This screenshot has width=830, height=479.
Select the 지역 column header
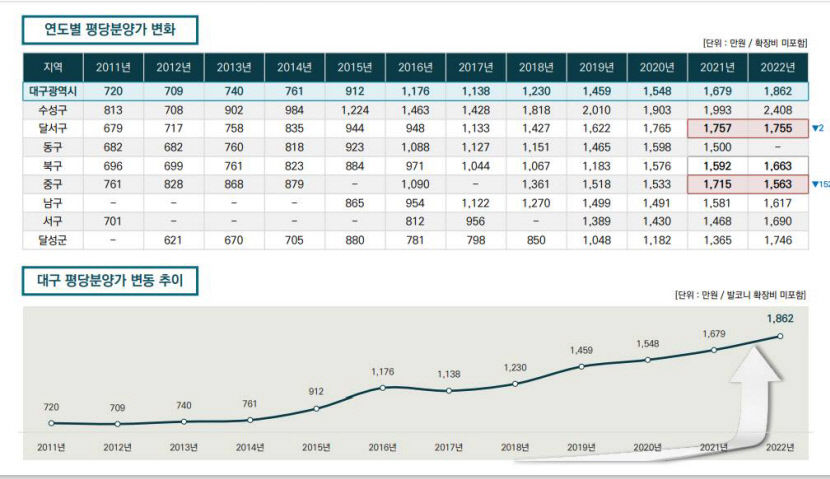click(x=53, y=67)
